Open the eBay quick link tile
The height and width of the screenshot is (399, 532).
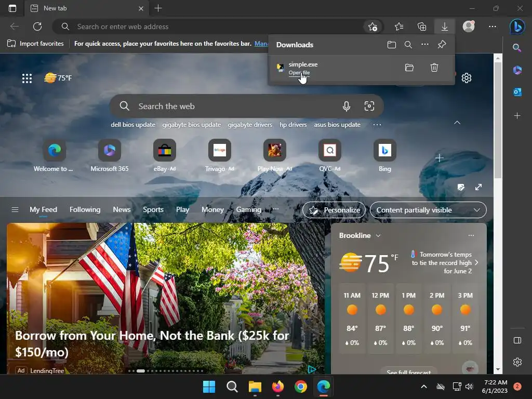tap(165, 155)
